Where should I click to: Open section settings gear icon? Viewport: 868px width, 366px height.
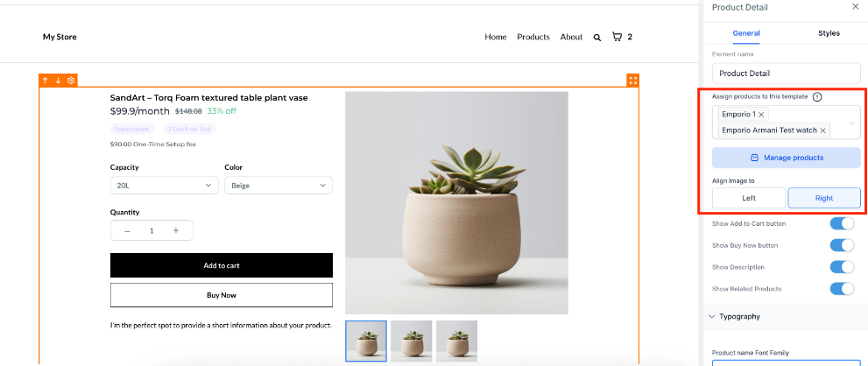coord(71,81)
